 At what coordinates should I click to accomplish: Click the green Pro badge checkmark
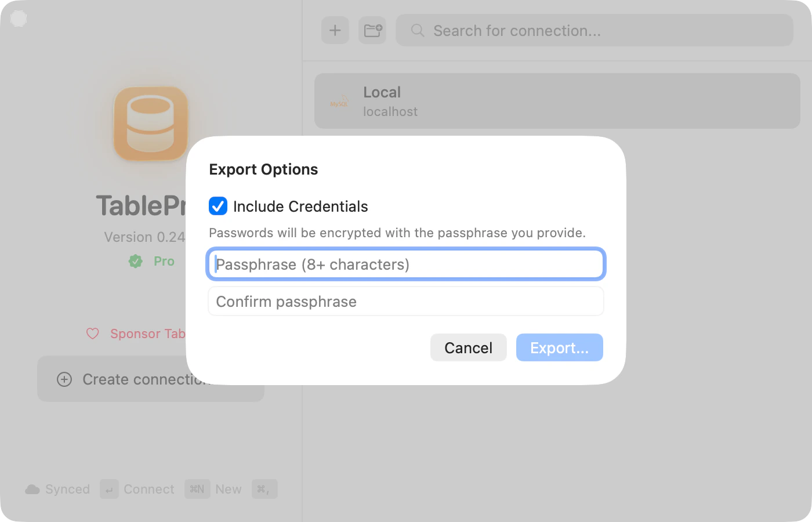click(135, 261)
